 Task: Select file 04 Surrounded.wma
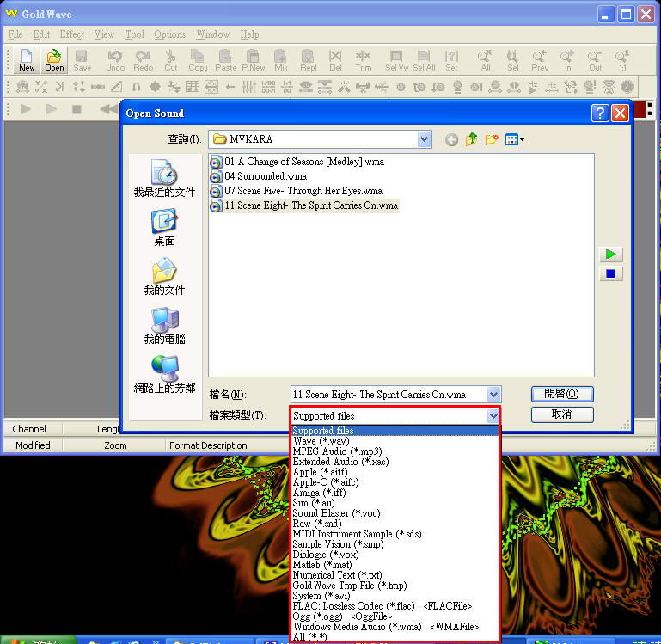265,176
